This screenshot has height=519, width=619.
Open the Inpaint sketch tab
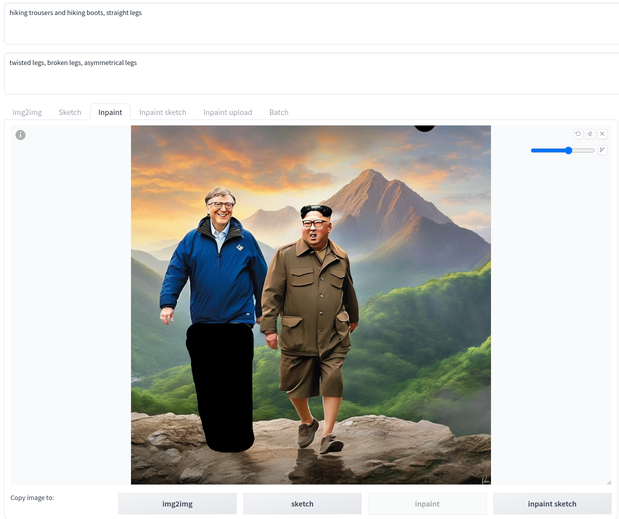(163, 112)
